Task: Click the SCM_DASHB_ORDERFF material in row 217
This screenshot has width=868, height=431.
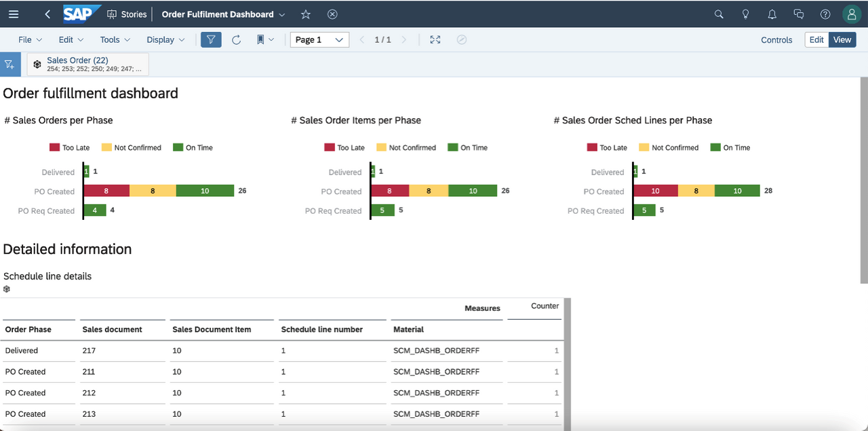Action: coord(436,351)
